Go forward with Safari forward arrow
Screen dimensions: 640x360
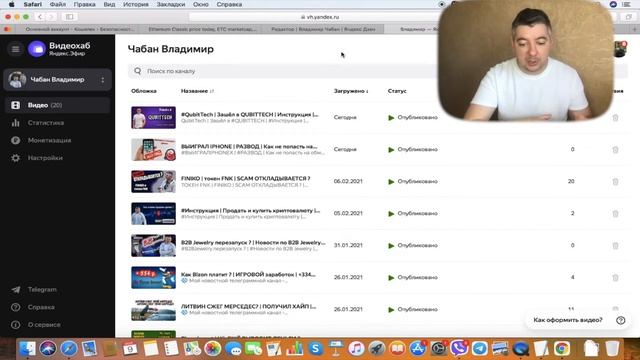[51, 17]
